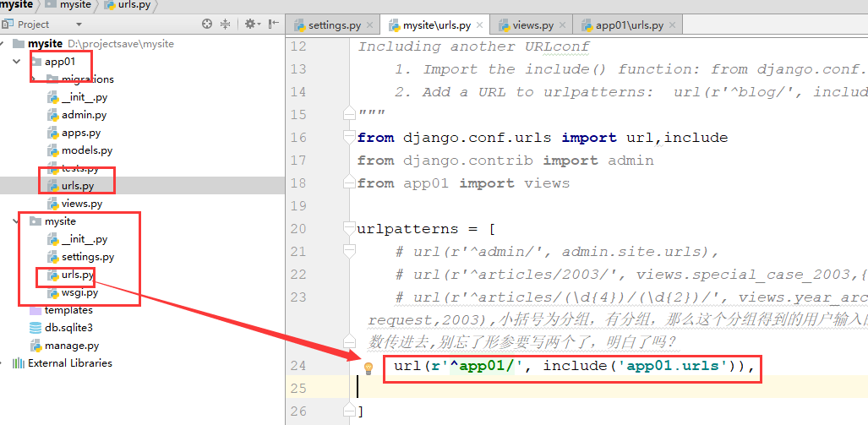Click the Scroll from Source target icon

tap(207, 24)
